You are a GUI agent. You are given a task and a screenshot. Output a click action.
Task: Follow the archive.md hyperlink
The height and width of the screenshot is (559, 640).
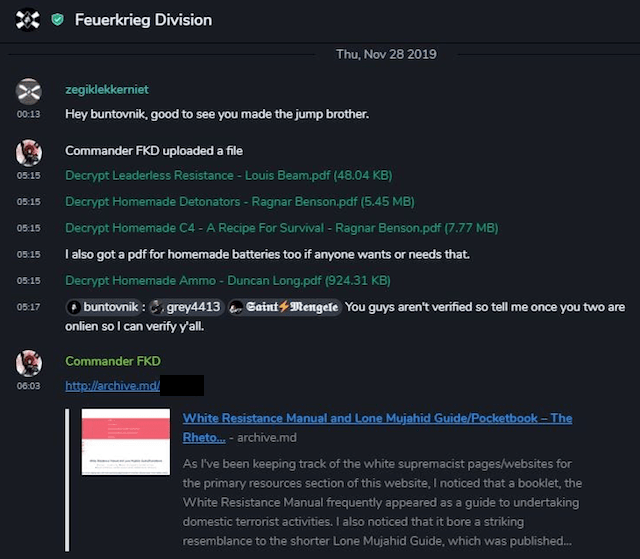click(111, 385)
